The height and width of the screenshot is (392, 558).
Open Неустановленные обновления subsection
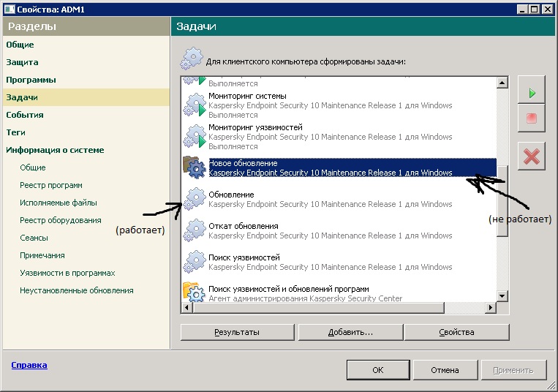coord(77,290)
